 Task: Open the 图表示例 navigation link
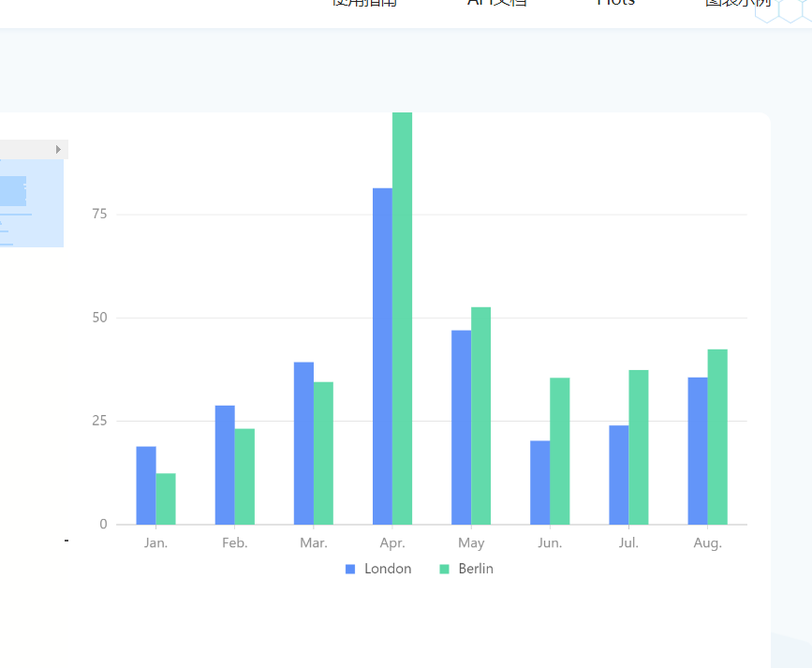click(738, 3)
